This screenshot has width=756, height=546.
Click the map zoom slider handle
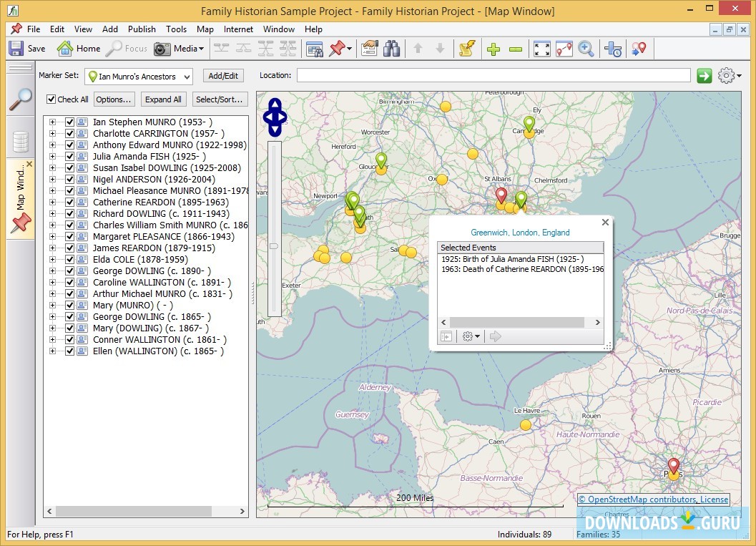click(x=273, y=245)
